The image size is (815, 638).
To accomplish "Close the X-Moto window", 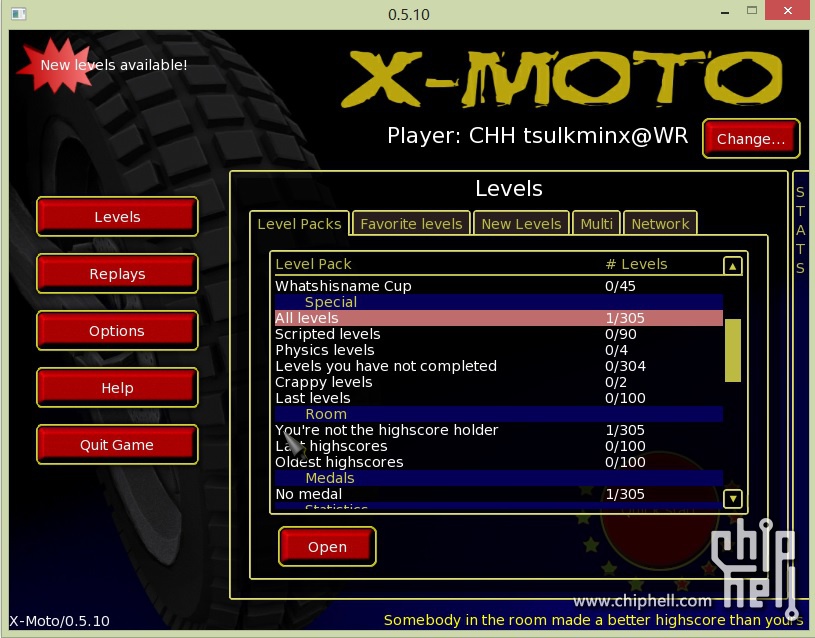I will point(787,10).
